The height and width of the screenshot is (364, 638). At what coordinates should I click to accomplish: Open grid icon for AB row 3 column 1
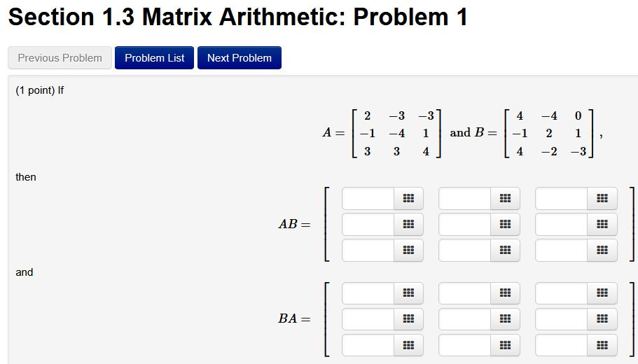[x=408, y=250]
